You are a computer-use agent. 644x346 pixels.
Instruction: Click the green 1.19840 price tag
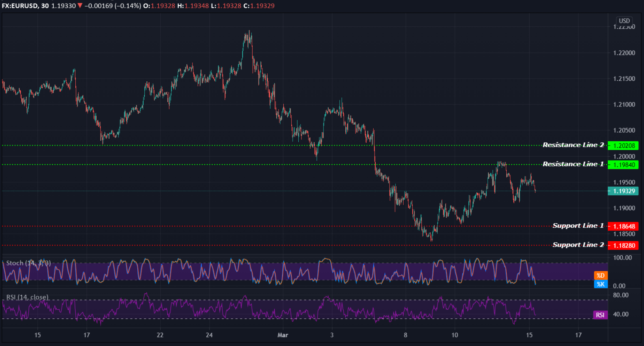pyautogui.click(x=623, y=165)
